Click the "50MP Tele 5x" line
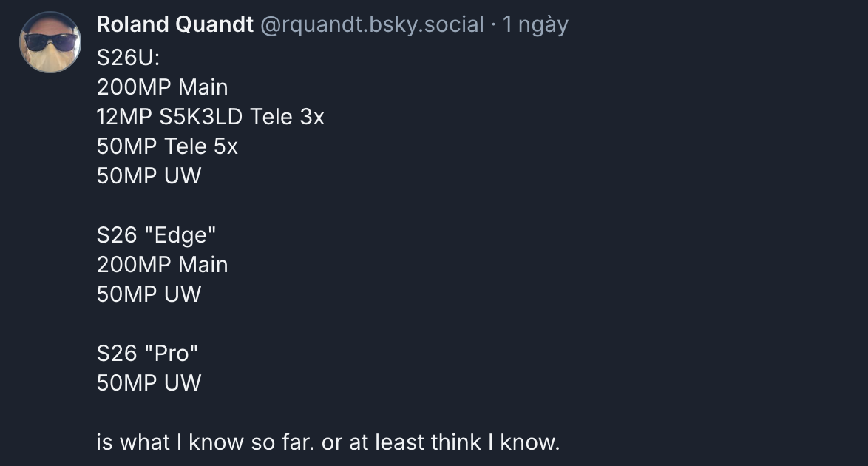The height and width of the screenshot is (466, 868). point(167,146)
